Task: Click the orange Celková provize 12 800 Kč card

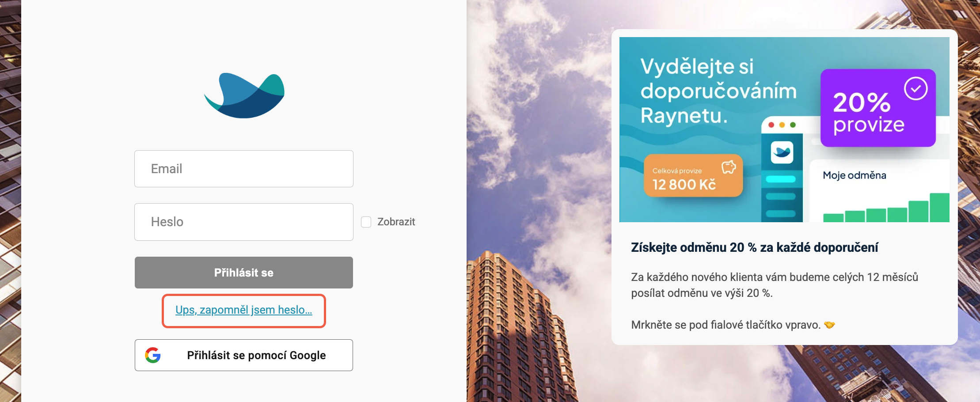Action: 693,175
